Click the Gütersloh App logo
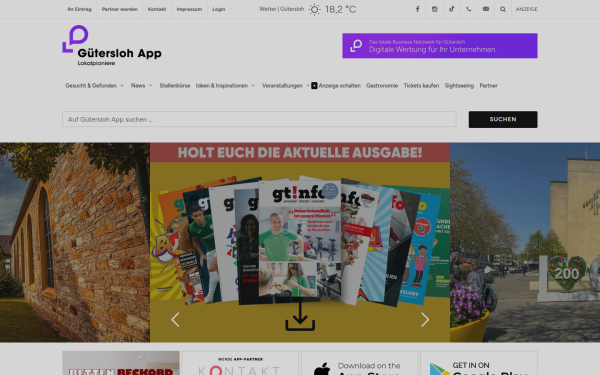The height and width of the screenshot is (375, 600). [112, 46]
